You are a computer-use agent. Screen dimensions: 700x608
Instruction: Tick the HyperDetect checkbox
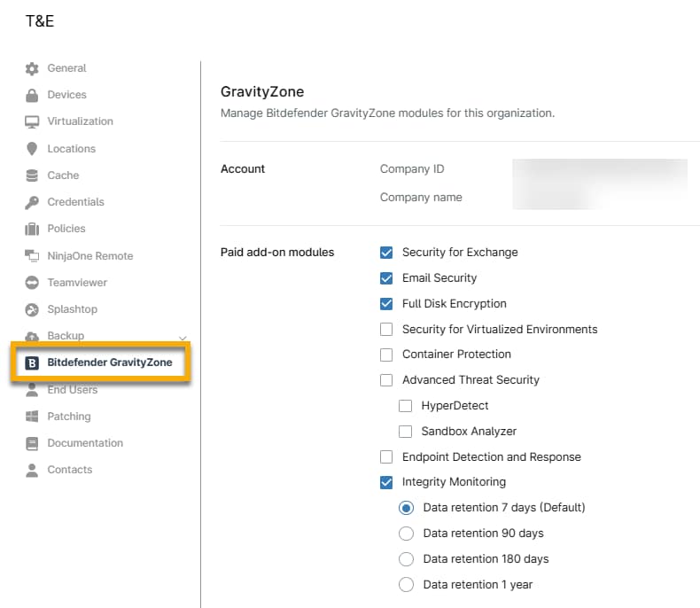[x=406, y=406]
